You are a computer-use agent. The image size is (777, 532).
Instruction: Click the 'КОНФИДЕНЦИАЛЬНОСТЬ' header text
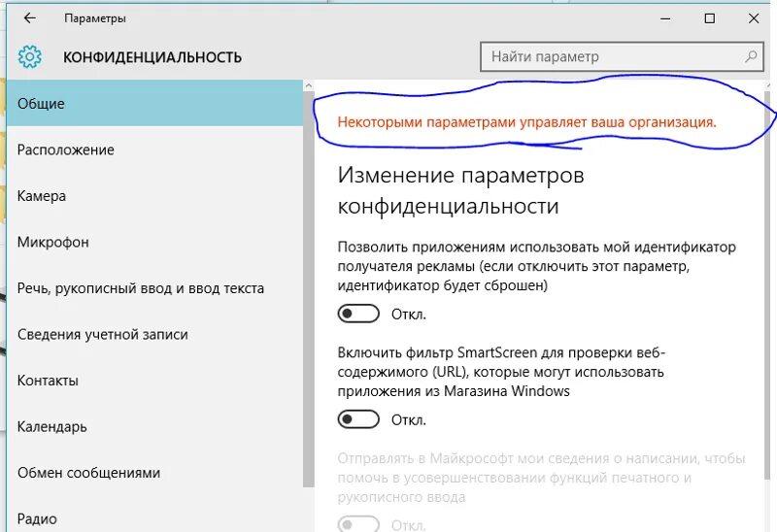point(152,57)
